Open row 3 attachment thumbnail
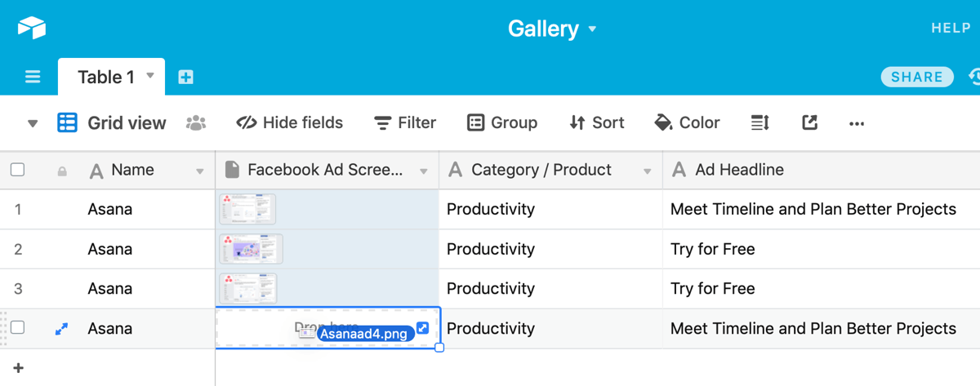Viewport: 980px width, 386px height. (x=248, y=288)
